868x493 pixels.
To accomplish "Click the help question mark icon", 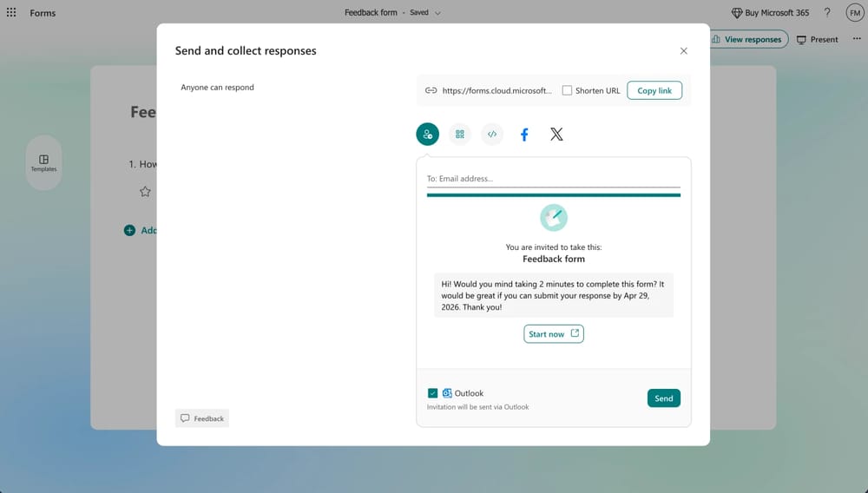I will tap(827, 13).
